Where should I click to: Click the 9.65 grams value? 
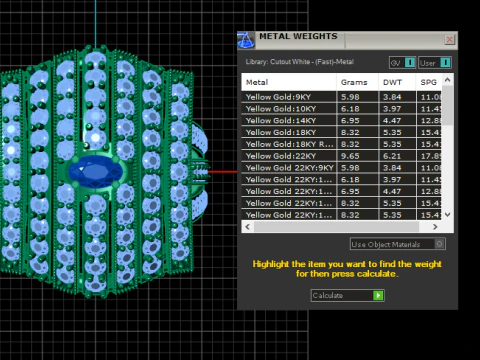click(x=350, y=156)
